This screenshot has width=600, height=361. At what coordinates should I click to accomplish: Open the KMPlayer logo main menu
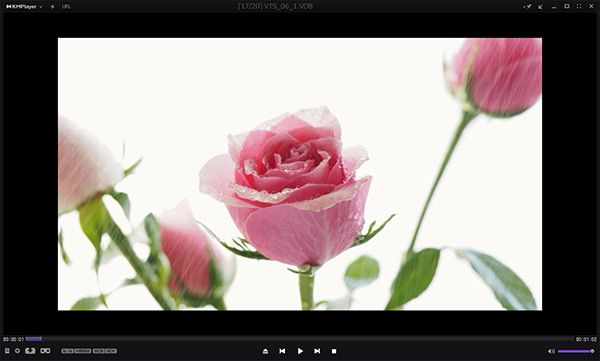click(21, 7)
